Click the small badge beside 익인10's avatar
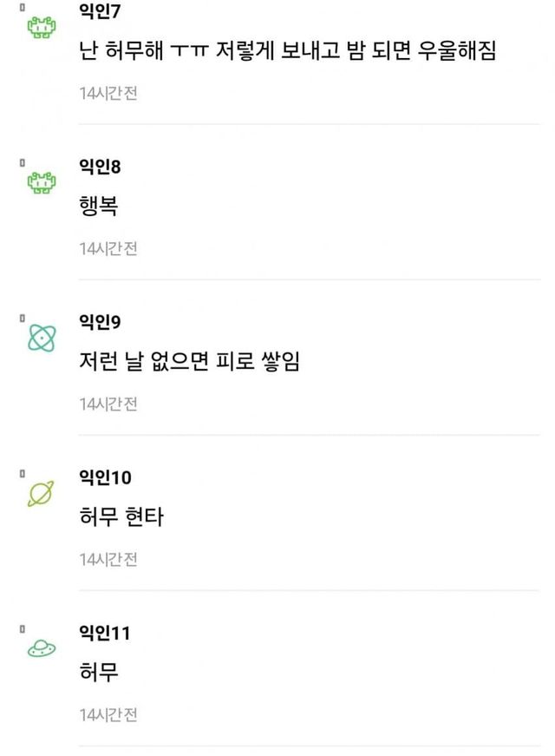The width and height of the screenshot is (555, 756). pyautogui.click(x=22, y=473)
